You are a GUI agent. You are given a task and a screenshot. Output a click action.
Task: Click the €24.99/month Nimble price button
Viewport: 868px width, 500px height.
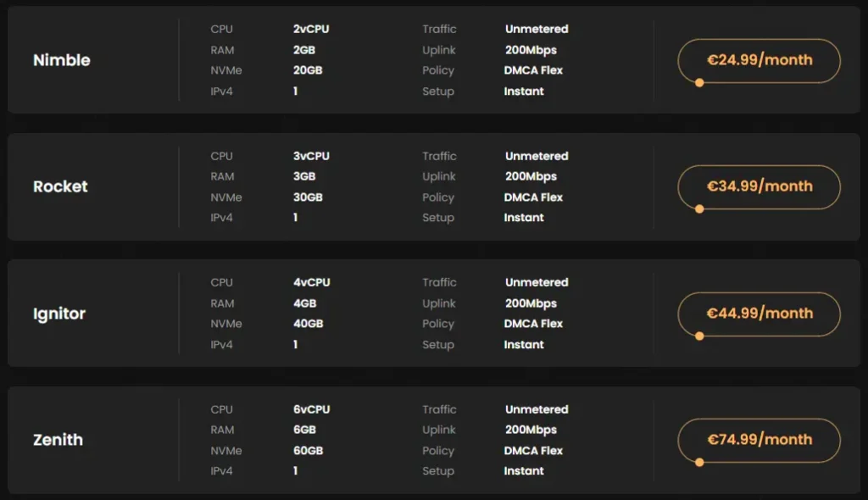759,60
